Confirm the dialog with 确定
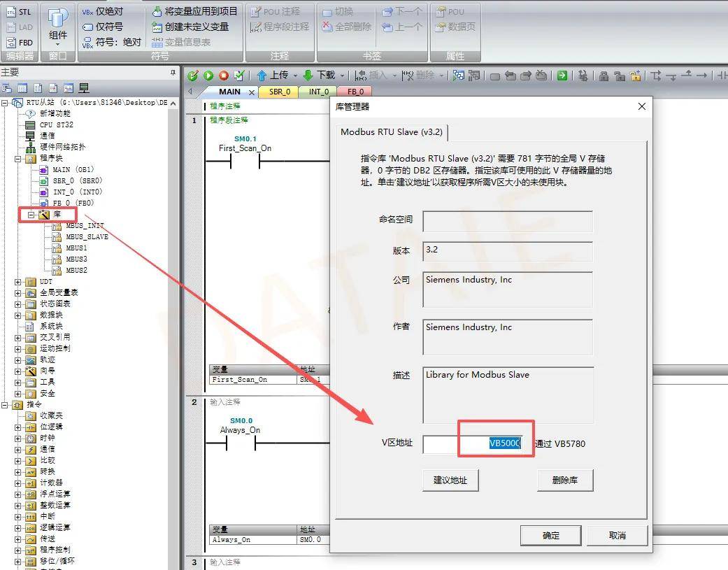This screenshot has height=570, width=728. (x=550, y=536)
